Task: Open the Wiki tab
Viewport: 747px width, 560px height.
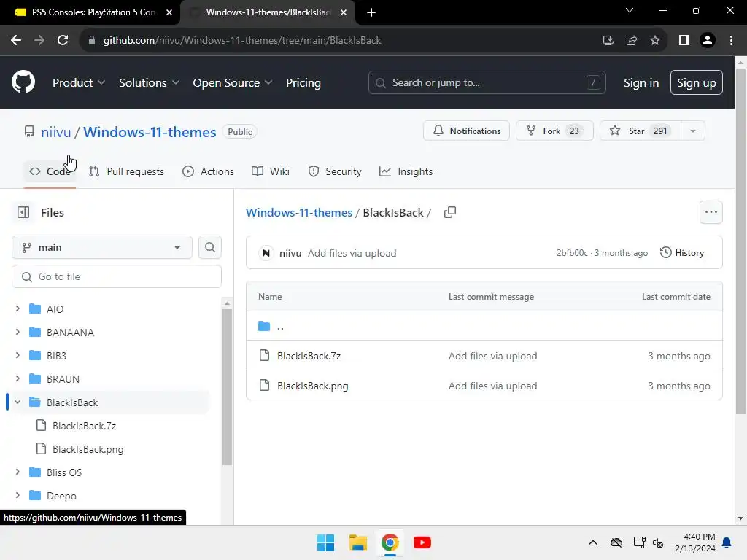Action: coord(271,171)
